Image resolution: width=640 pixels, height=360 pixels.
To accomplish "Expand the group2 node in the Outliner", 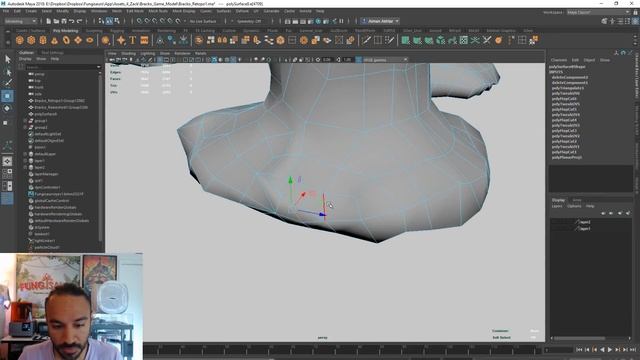I will tap(25, 127).
